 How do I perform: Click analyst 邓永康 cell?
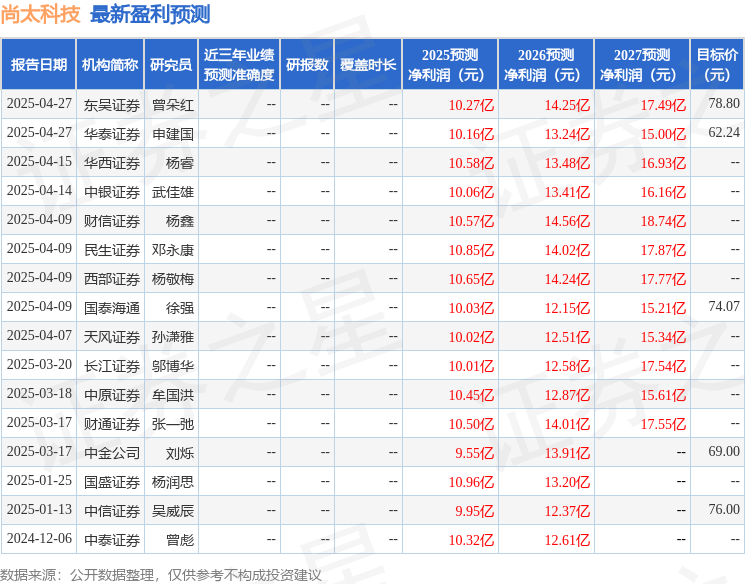(x=173, y=250)
